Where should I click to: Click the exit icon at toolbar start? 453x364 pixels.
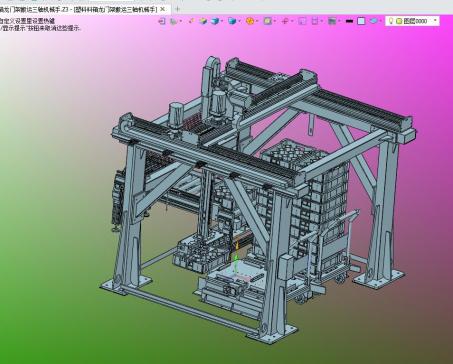coord(162,21)
